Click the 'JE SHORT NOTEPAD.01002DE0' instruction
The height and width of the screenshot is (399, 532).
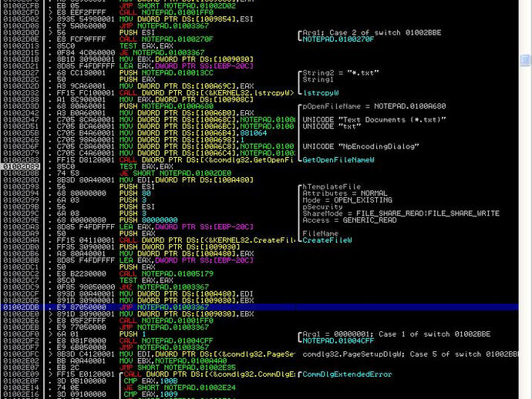pyautogui.click(x=175, y=173)
